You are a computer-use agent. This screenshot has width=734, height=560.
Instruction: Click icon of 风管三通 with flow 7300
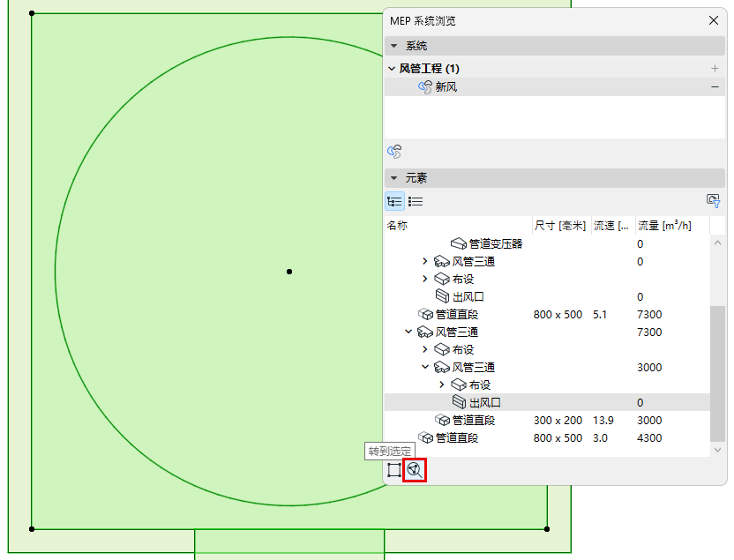[x=425, y=332]
